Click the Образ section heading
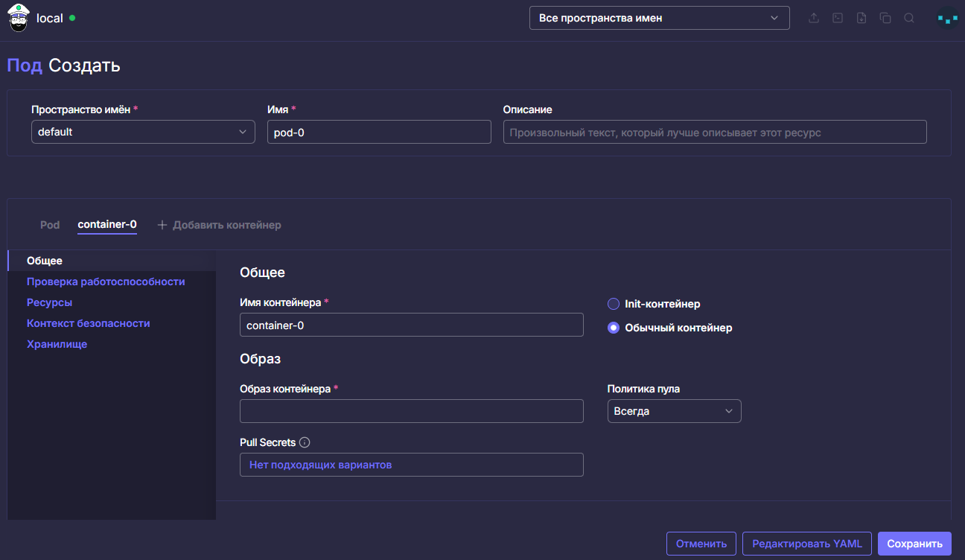Screen dimensions: 965x560 click(x=260, y=359)
